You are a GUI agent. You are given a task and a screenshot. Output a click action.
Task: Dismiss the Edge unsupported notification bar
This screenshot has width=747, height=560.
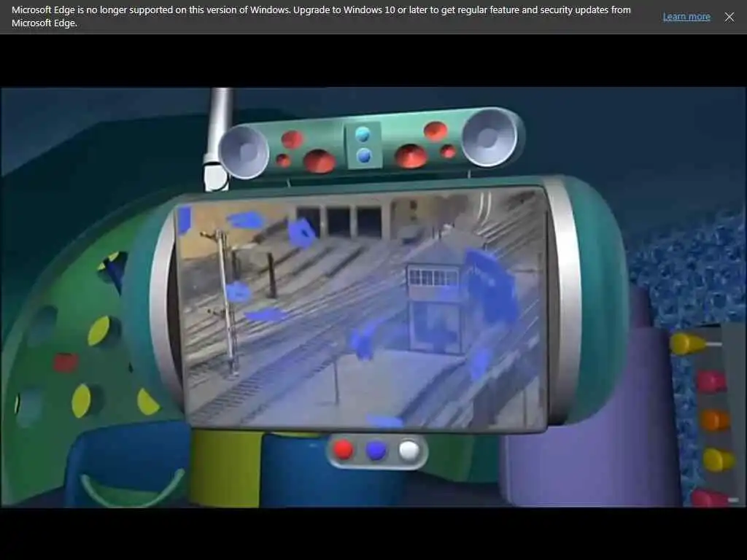pos(729,17)
